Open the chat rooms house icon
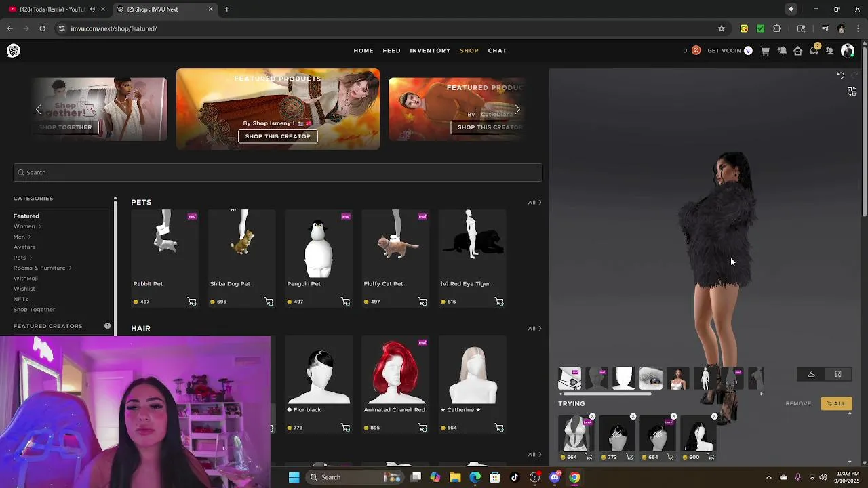This screenshot has width=868, height=488. coord(798,51)
